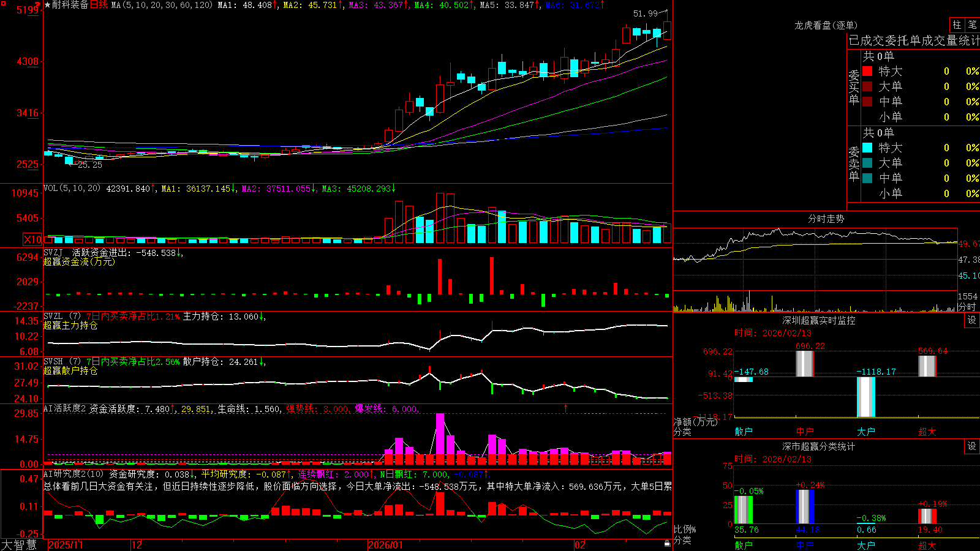This screenshot has height=551, width=980.
Task: Click the star icon before 耐科装备
Action: click(x=48, y=5)
